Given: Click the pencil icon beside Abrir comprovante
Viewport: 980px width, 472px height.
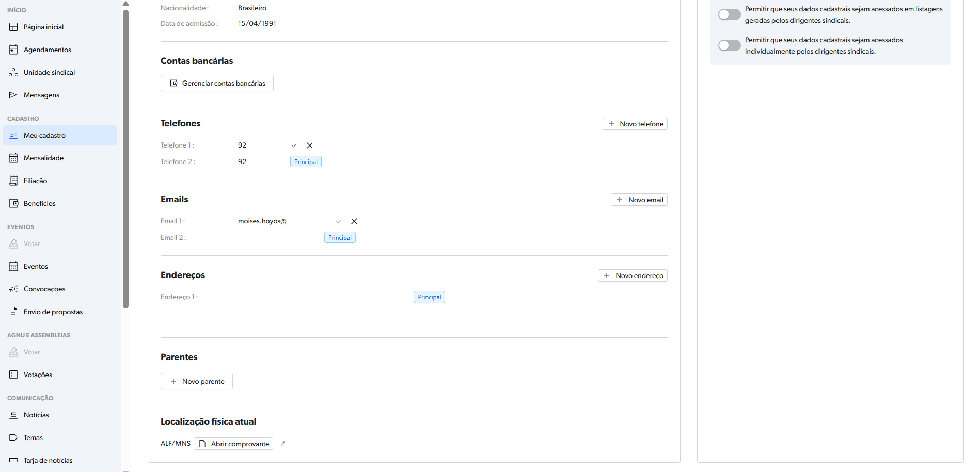Looking at the screenshot, I should [x=282, y=444].
